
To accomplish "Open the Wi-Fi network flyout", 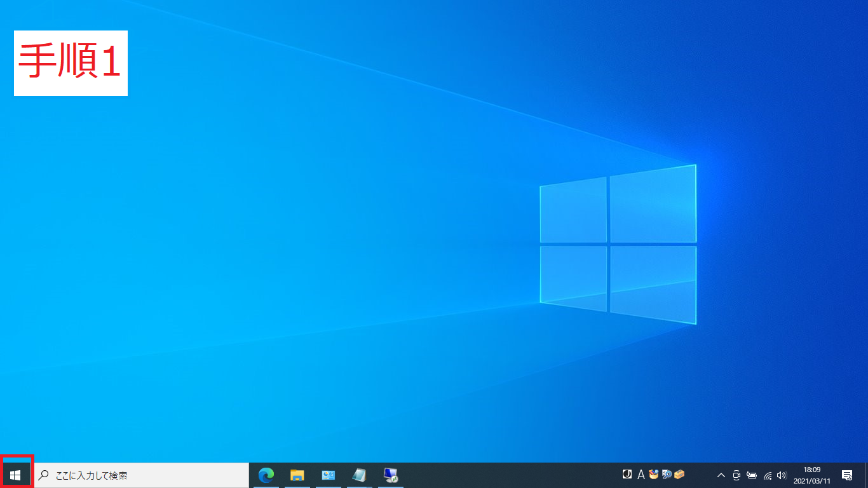I will 768,475.
